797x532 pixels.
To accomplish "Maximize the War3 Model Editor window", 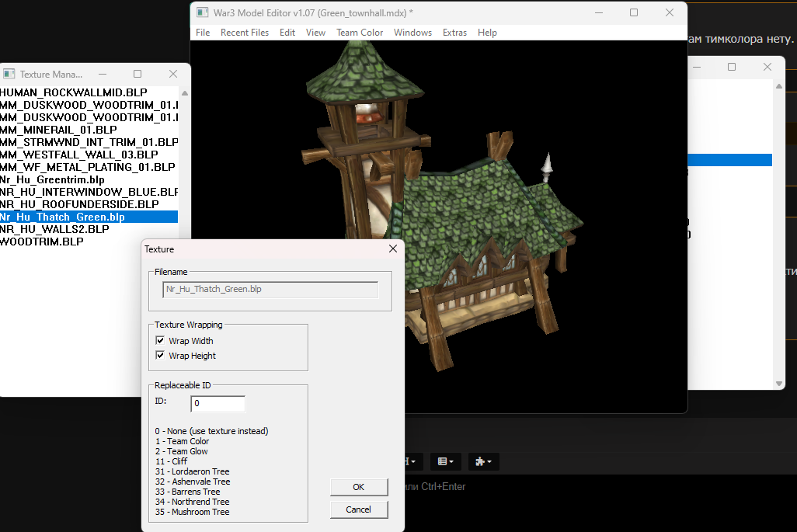I will (x=634, y=12).
